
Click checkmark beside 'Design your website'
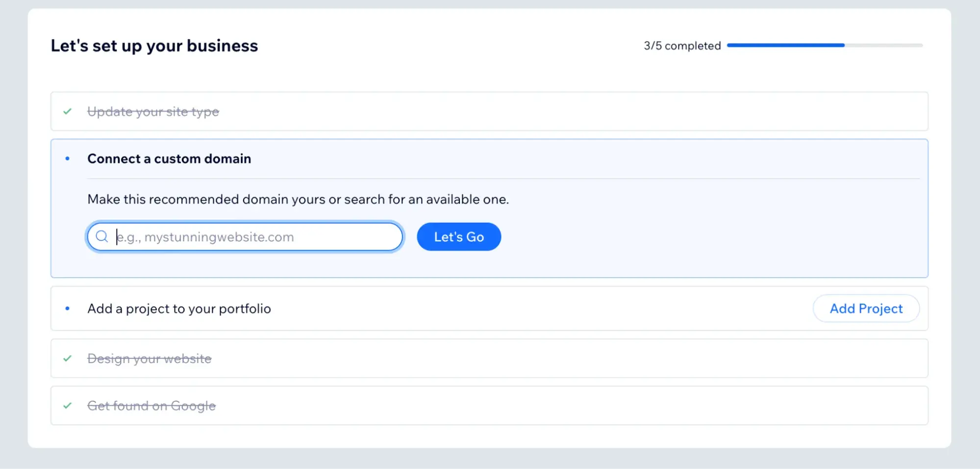68,359
